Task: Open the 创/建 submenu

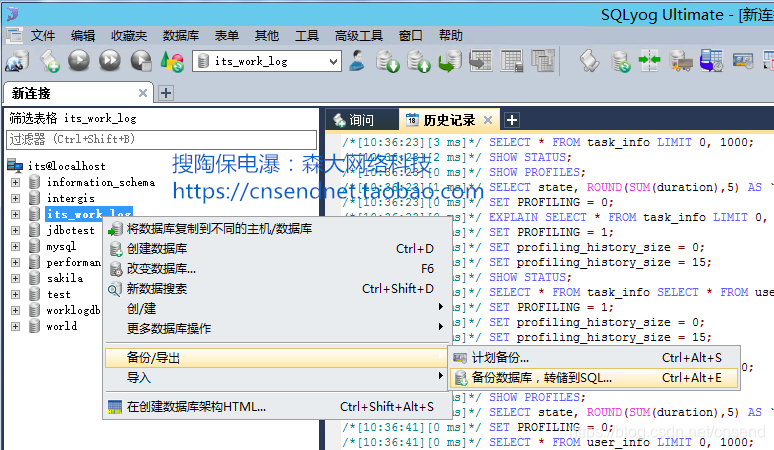Action: point(278,308)
